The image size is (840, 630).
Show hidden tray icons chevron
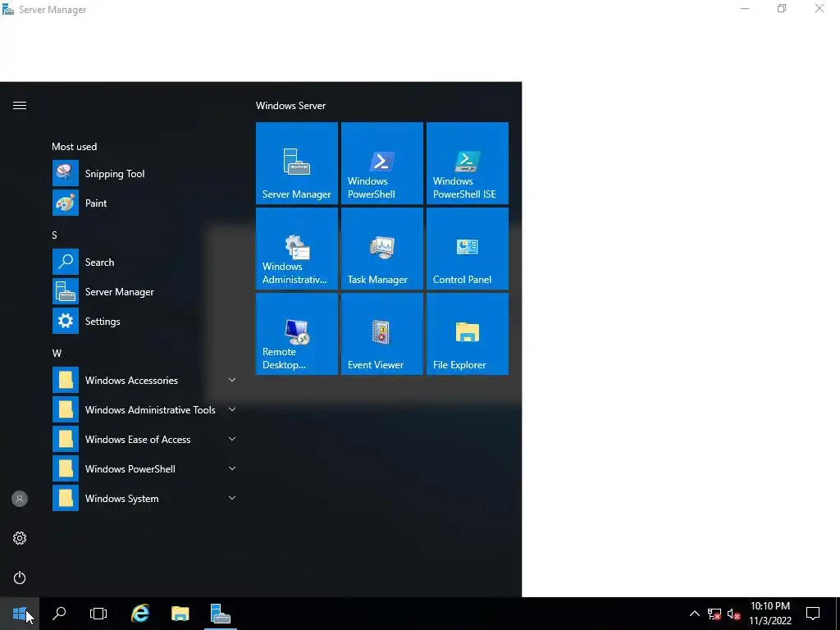[x=694, y=614]
